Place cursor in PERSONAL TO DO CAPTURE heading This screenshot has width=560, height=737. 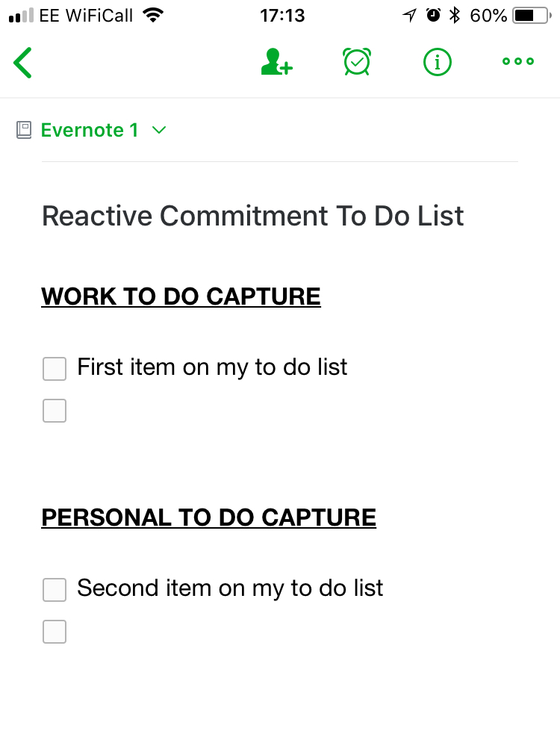[209, 518]
